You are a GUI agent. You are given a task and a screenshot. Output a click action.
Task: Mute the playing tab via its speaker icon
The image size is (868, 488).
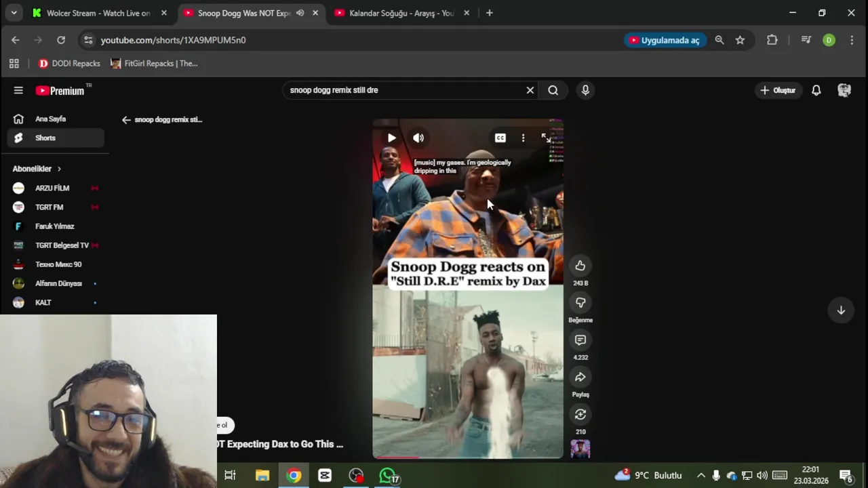point(300,13)
